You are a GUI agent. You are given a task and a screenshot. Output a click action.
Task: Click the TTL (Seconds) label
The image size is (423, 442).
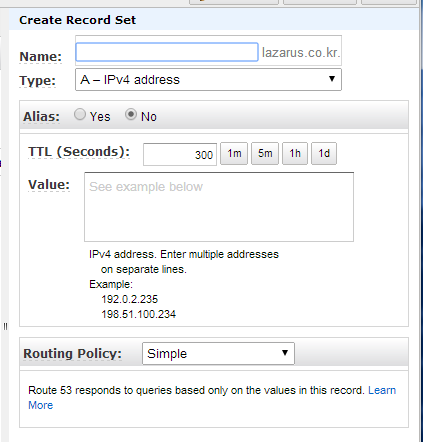click(79, 152)
